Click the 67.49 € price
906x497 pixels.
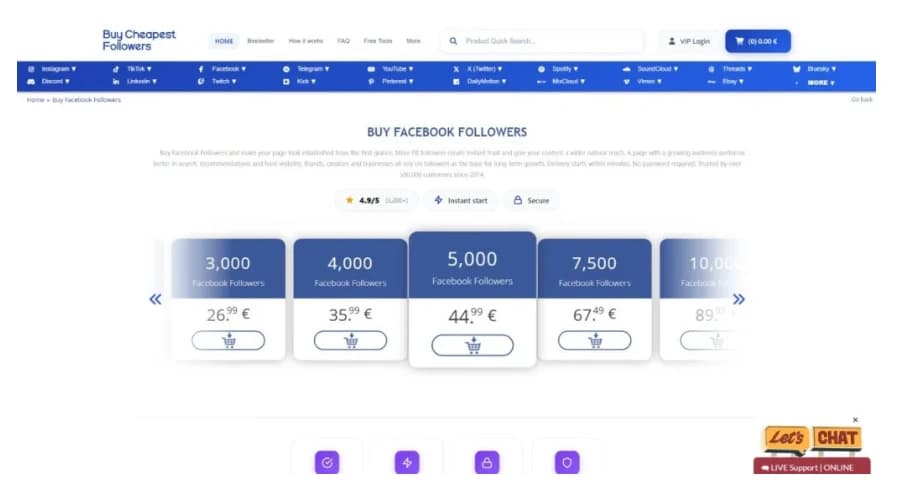pos(594,314)
